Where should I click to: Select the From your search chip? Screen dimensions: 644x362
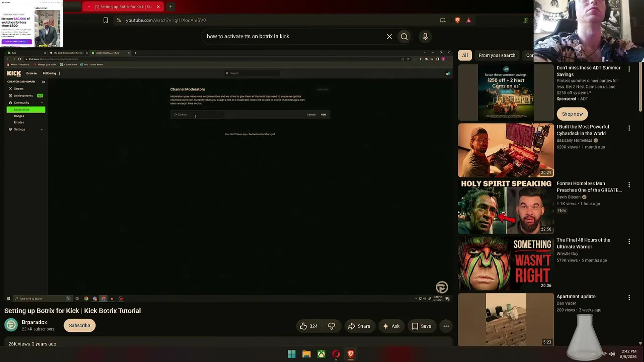pos(497,55)
